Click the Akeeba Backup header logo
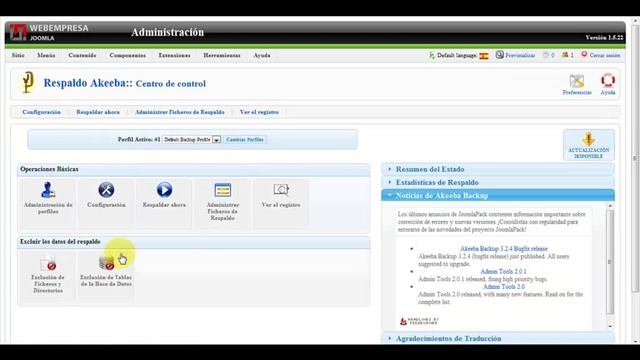This screenshot has width=640, height=360. (x=27, y=82)
